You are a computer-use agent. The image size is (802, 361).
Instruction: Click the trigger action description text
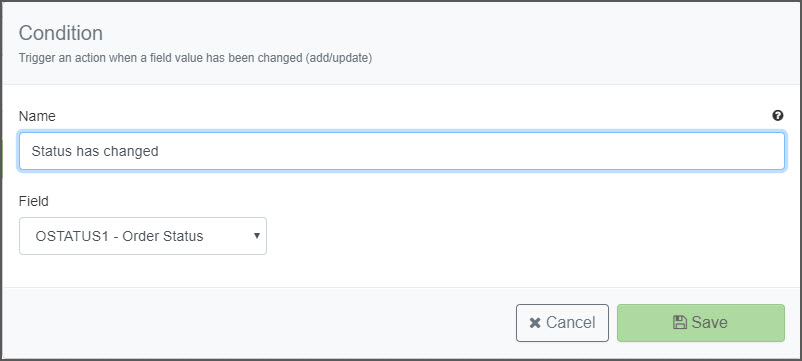tap(195, 58)
